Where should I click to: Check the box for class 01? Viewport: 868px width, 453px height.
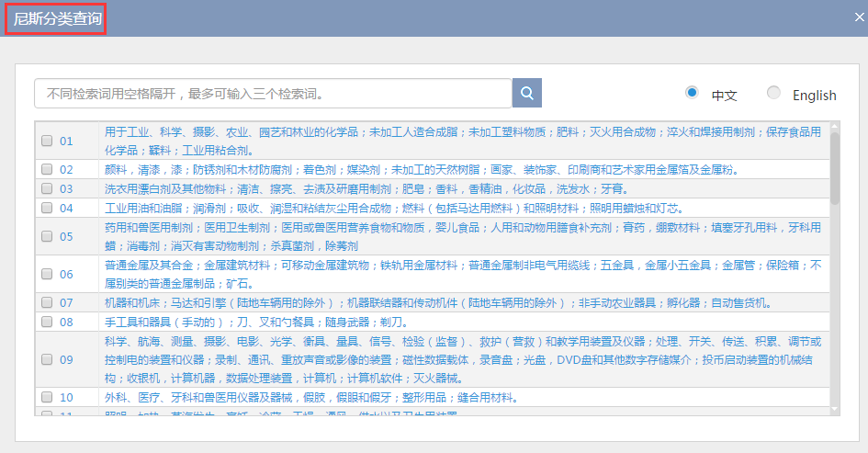coord(47,142)
